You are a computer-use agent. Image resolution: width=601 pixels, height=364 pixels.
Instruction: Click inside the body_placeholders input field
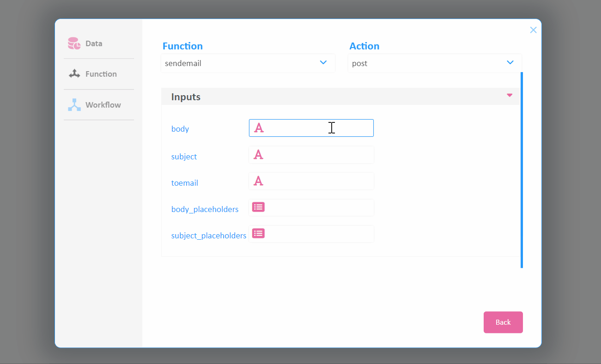pos(311,207)
